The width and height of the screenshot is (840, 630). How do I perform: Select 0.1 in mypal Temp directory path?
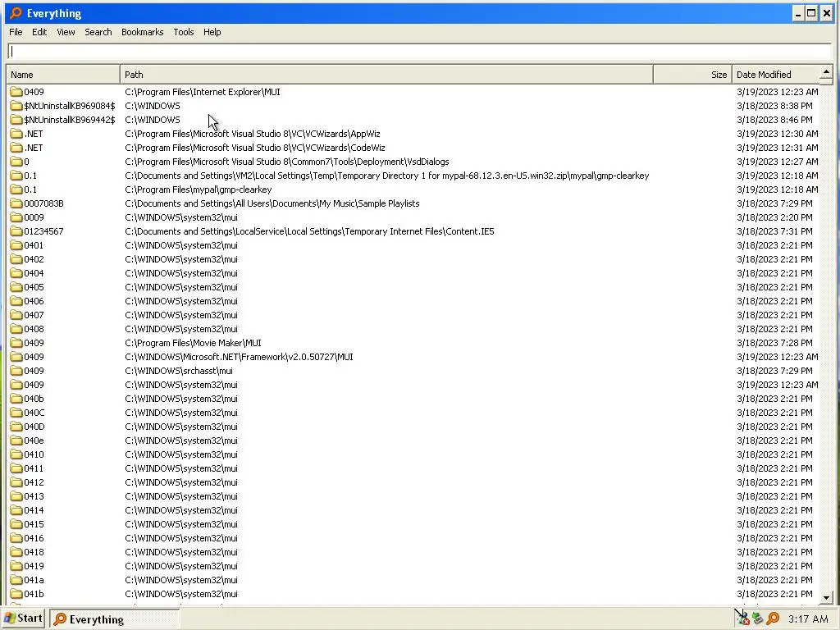[30, 176]
